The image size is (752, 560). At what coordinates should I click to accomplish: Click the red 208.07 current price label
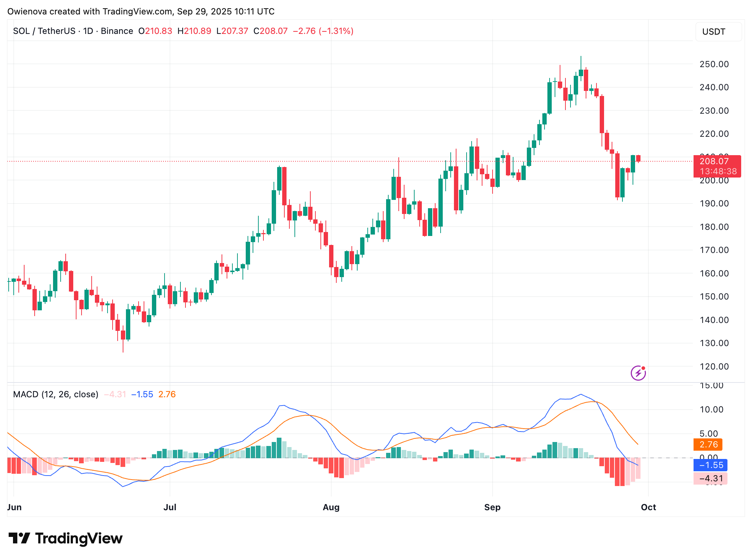[717, 166]
